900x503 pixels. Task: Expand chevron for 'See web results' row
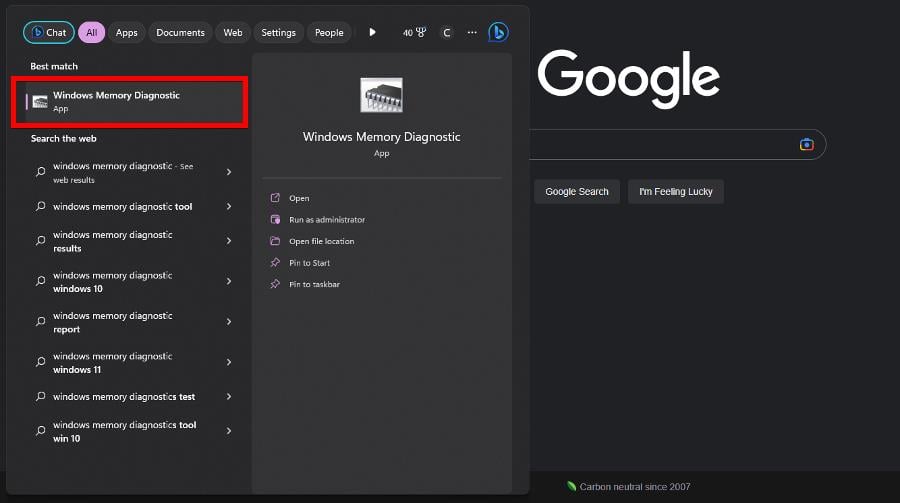(228, 172)
